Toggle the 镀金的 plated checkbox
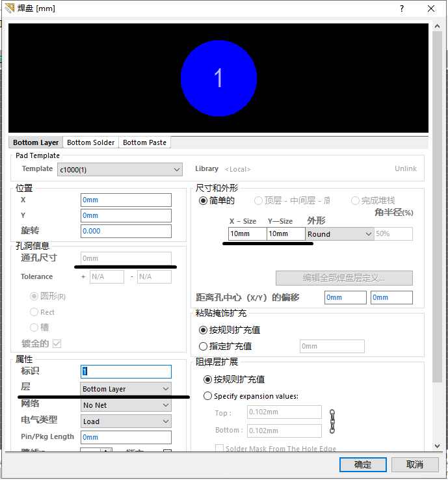Screen dimensions: 448x480 [57, 344]
